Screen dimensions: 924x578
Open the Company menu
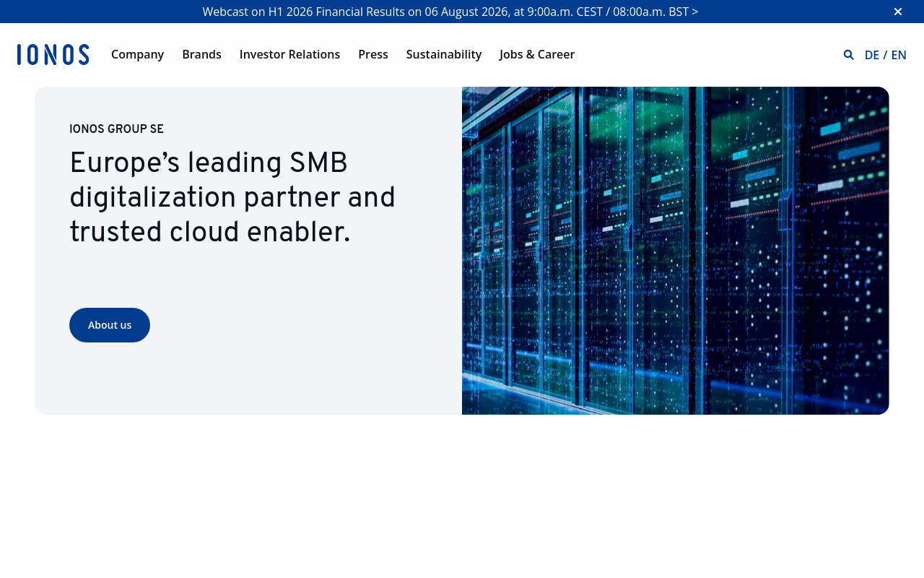pos(137,54)
